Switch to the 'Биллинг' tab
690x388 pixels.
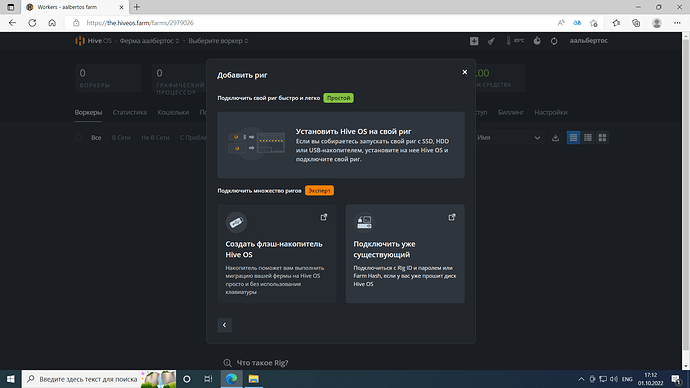tap(511, 113)
